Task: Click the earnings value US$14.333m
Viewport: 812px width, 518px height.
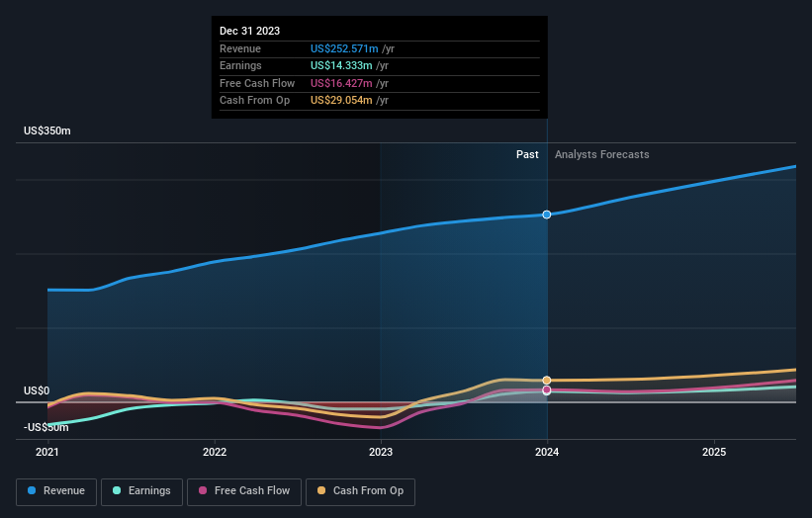Action: pos(341,65)
